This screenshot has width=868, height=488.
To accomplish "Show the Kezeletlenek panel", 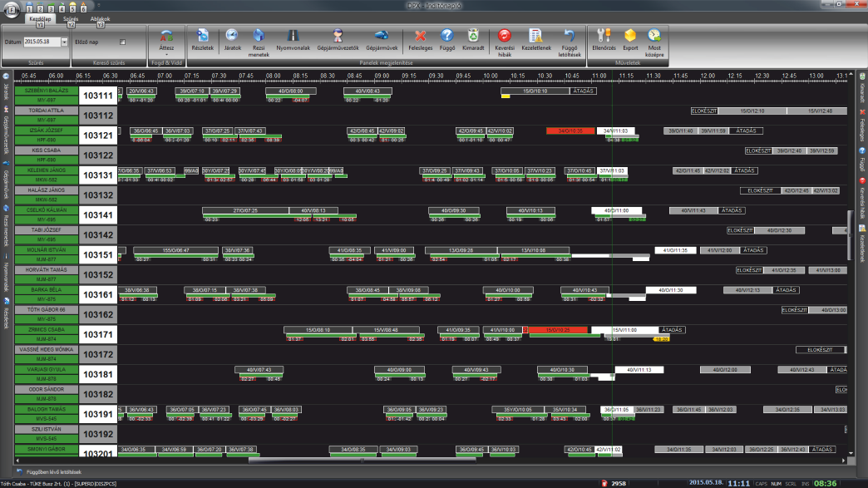I will [x=536, y=41].
